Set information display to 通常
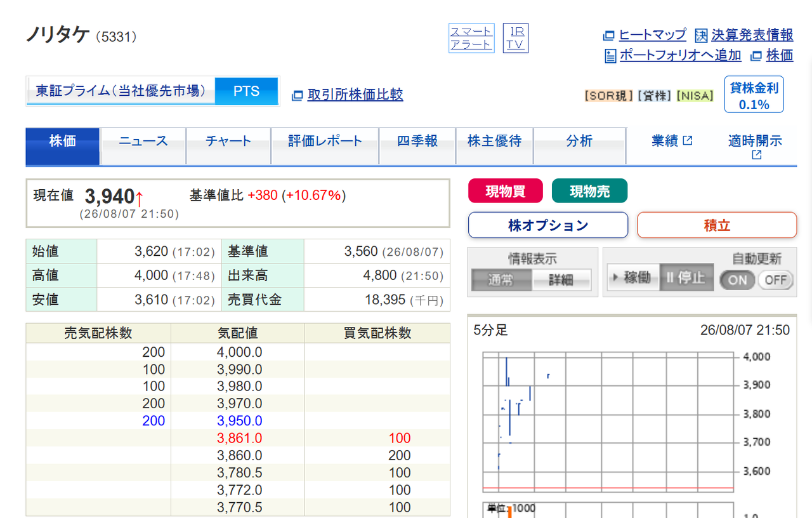Image resolution: width=812 pixels, height=518 pixels. point(501,279)
